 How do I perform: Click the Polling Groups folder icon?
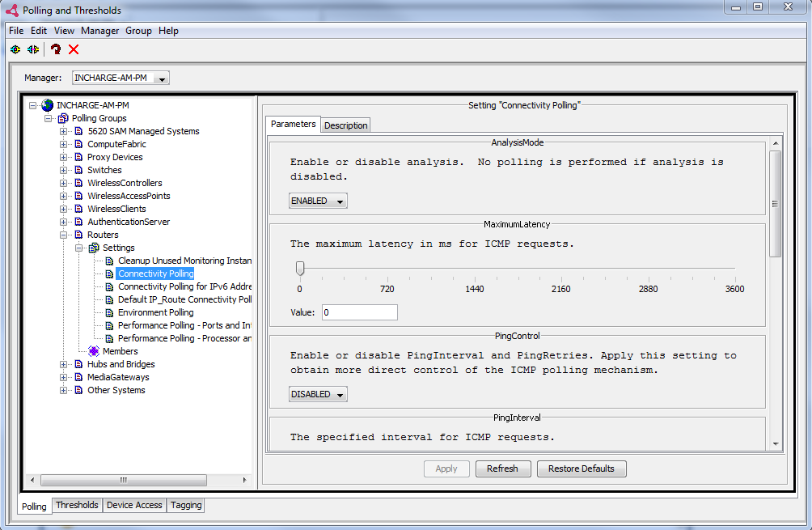coord(63,118)
